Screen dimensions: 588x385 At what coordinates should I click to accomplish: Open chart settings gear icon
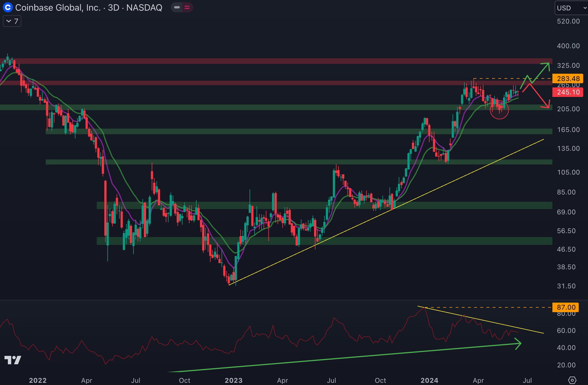572,380
